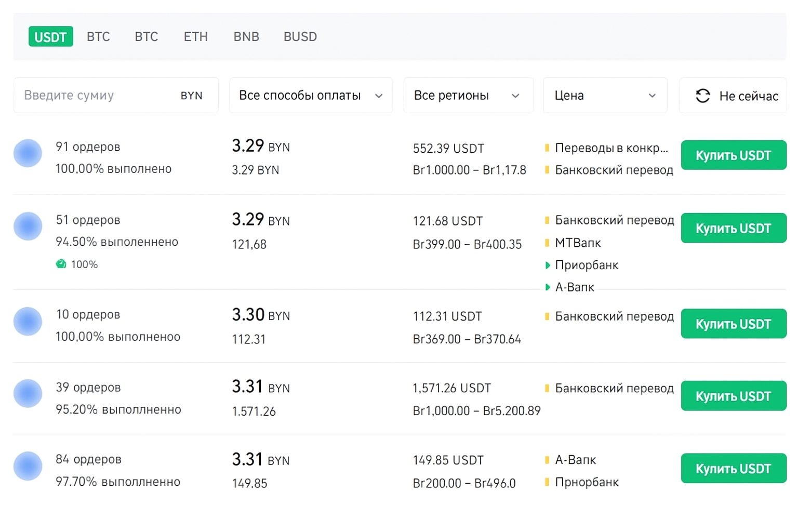Buy USDT from the 10 ордеров seller
Screen dimensions: 798x532
pos(734,324)
